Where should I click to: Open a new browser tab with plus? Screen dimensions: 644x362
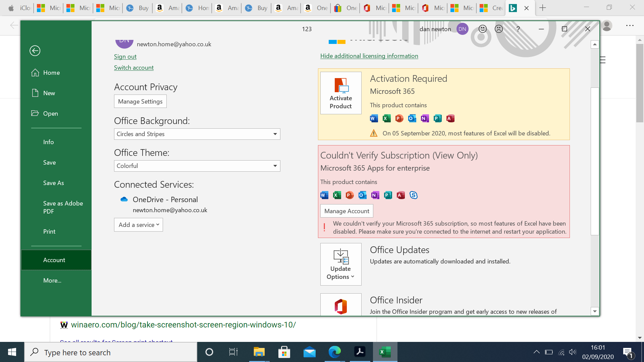[543, 8]
